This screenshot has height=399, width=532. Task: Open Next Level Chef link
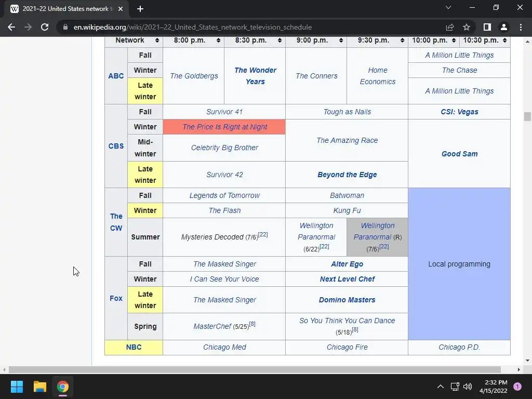[347, 279]
